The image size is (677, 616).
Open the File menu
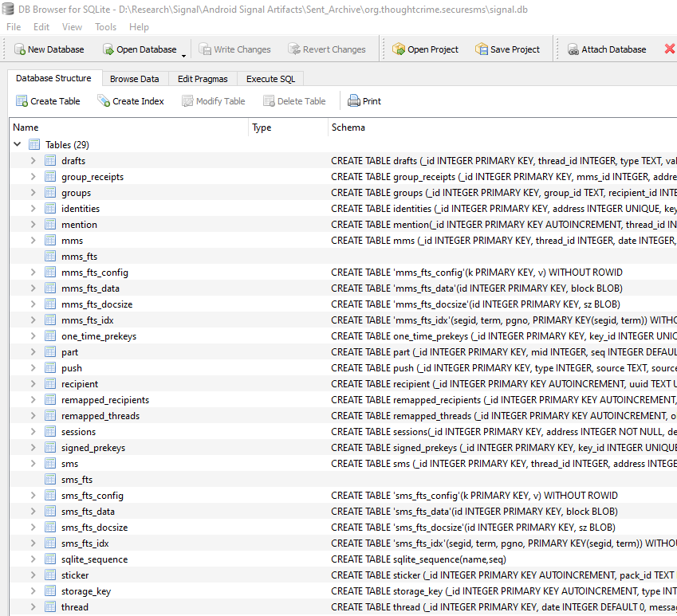(14, 27)
